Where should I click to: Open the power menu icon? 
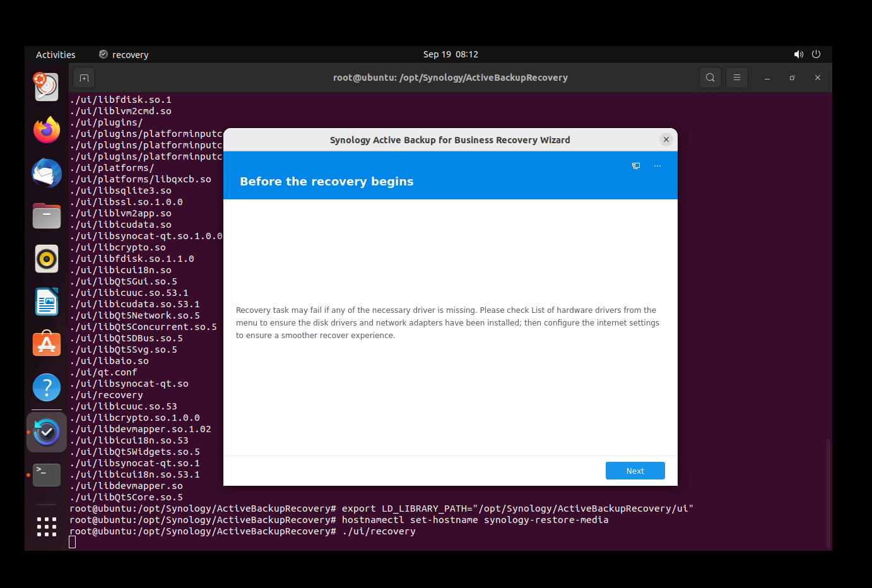coord(816,54)
